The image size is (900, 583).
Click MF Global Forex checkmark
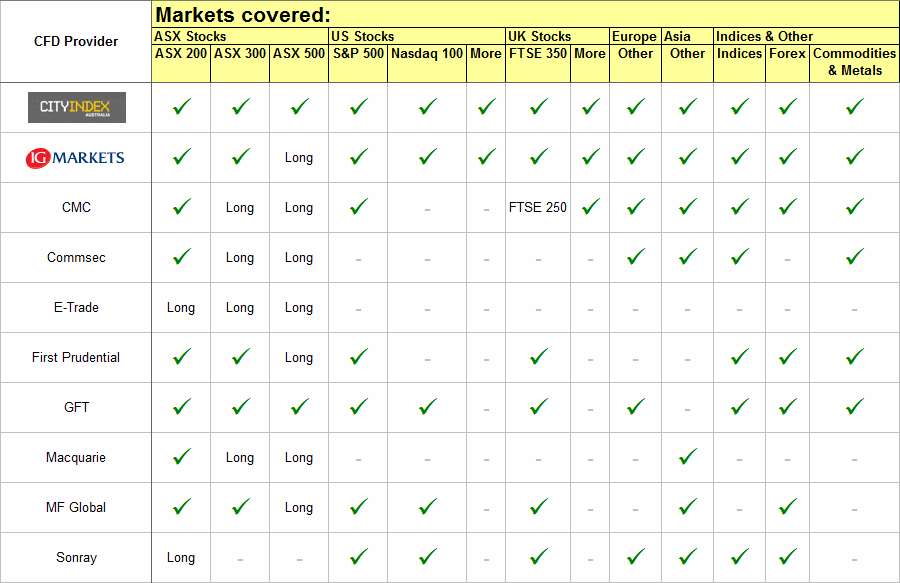788,507
